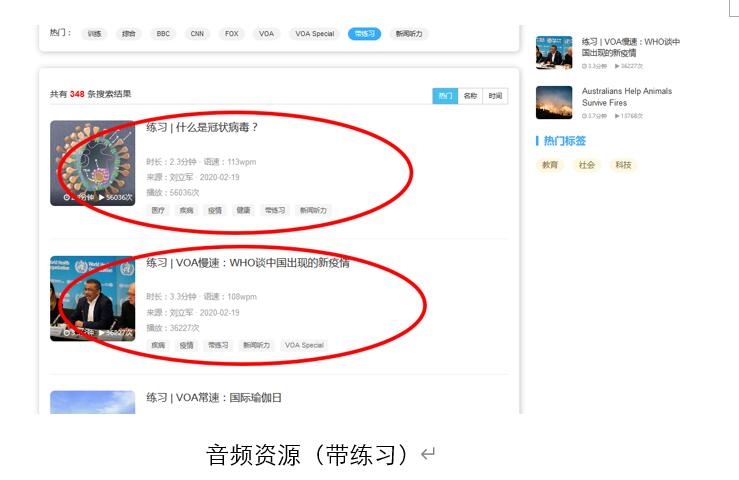739x480 pixels.
Task: Select the CNN filter tag
Action: coord(197,34)
